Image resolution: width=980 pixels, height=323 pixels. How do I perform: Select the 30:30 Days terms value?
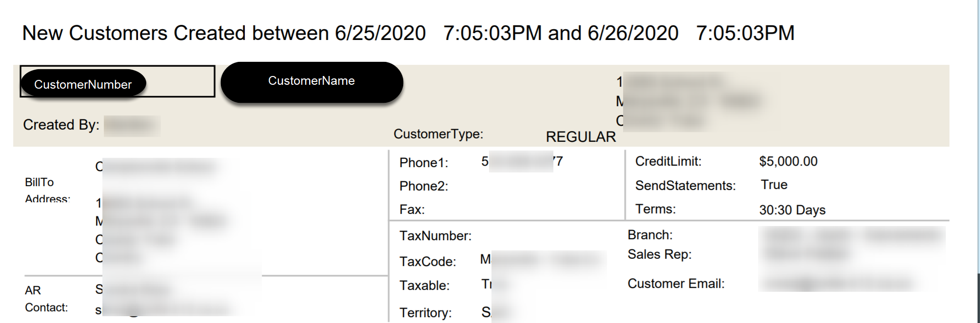click(x=792, y=210)
